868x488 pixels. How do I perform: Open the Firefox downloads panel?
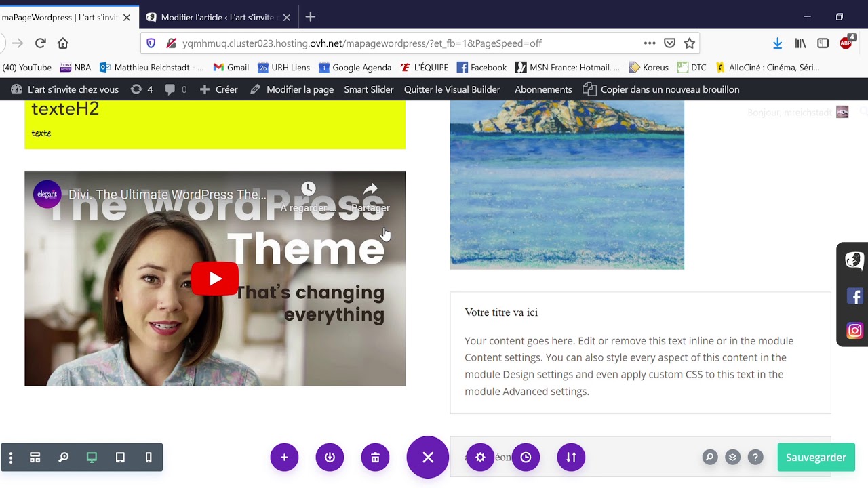pyautogui.click(x=778, y=43)
